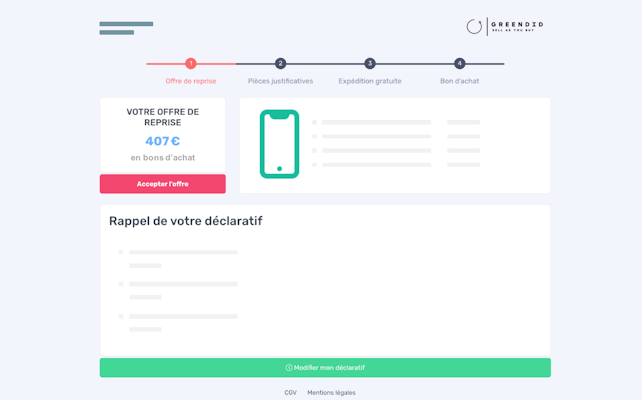This screenshot has height=400, width=642.
Task: Click the step 3 circle in progress bar
Action: point(370,64)
